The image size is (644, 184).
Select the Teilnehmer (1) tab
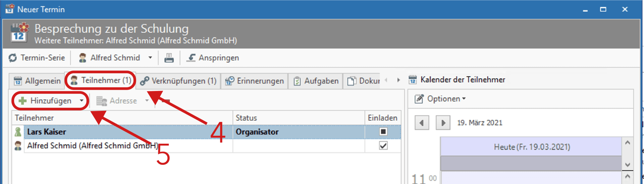click(x=101, y=80)
